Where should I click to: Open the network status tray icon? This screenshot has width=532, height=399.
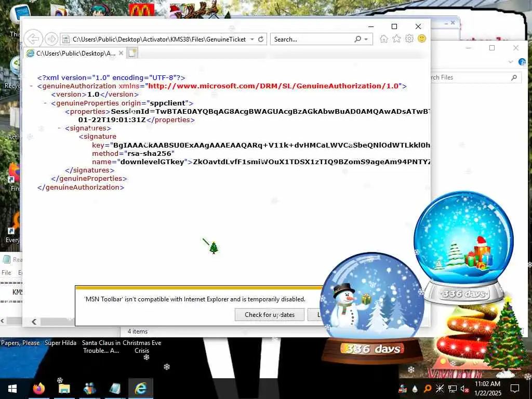pos(453,389)
